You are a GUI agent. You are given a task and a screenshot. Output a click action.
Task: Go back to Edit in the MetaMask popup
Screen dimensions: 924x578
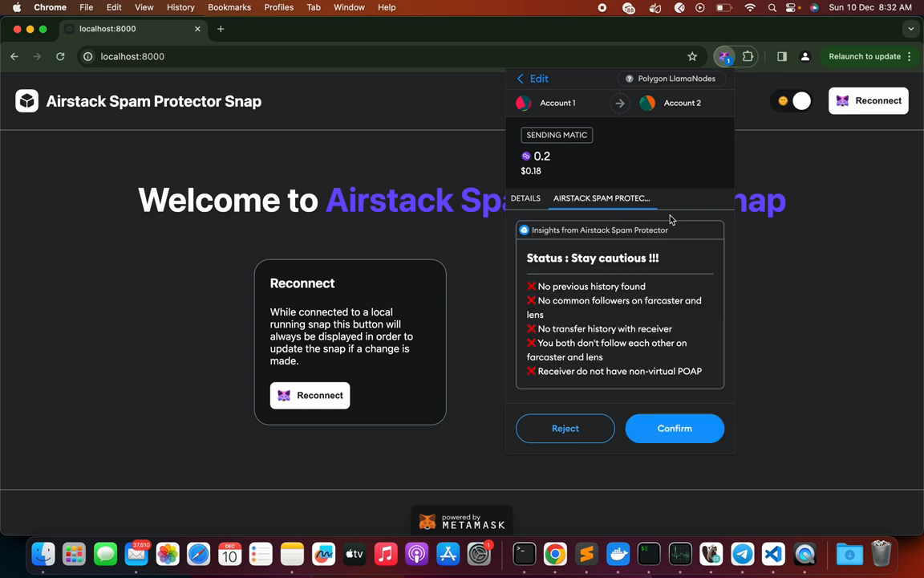click(x=533, y=79)
